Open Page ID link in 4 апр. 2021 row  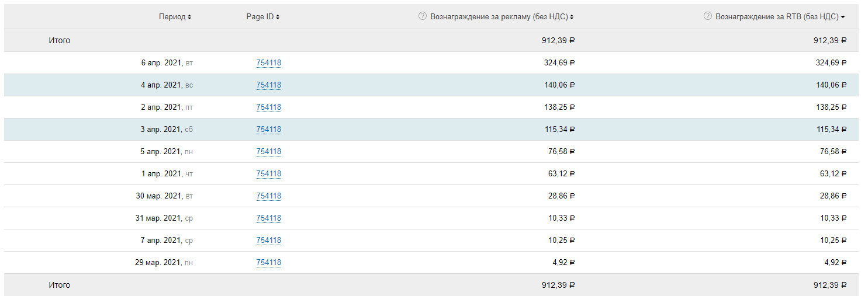[x=268, y=85]
